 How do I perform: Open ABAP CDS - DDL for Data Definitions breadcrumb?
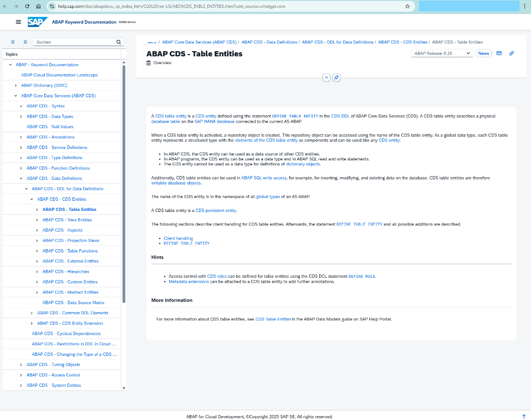click(338, 42)
